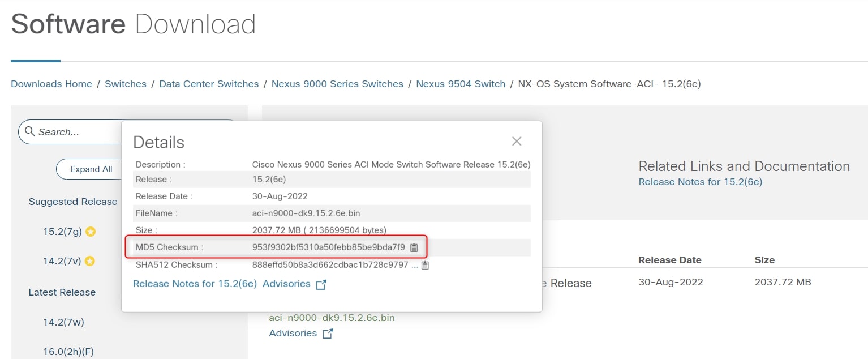The width and height of the screenshot is (868, 359).
Task: Open Release Notes under Related Links and Documentation
Action: (x=700, y=182)
